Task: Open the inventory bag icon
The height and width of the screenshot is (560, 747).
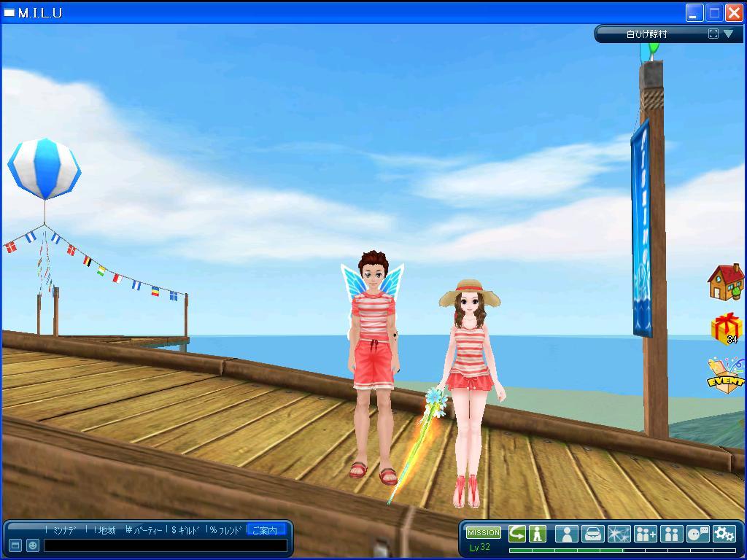Action: tap(592, 534)
